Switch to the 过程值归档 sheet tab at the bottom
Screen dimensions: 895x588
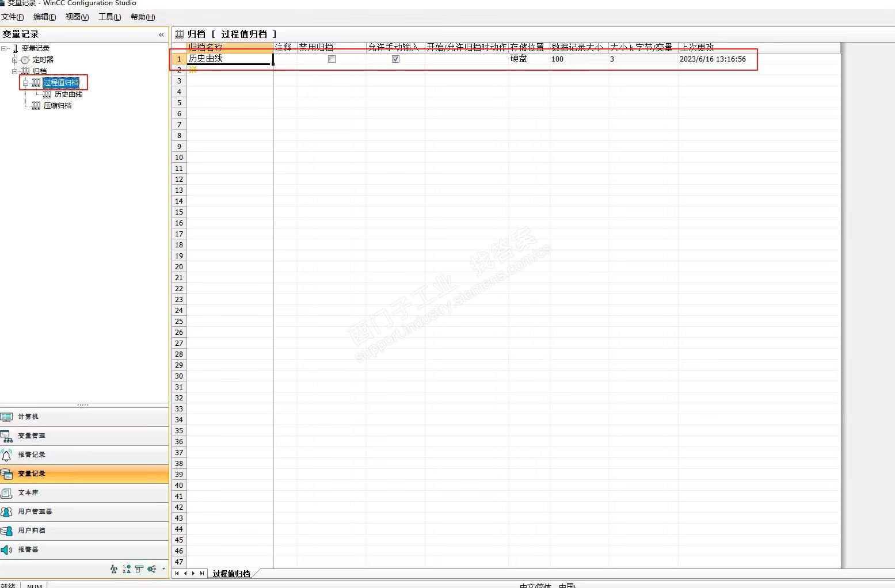pos(231,574)
